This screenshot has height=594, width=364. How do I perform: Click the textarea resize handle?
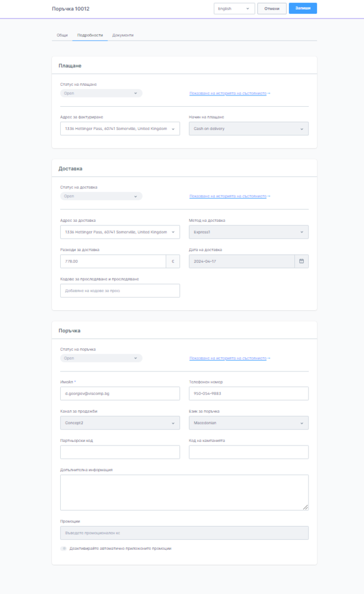(306, 508)
